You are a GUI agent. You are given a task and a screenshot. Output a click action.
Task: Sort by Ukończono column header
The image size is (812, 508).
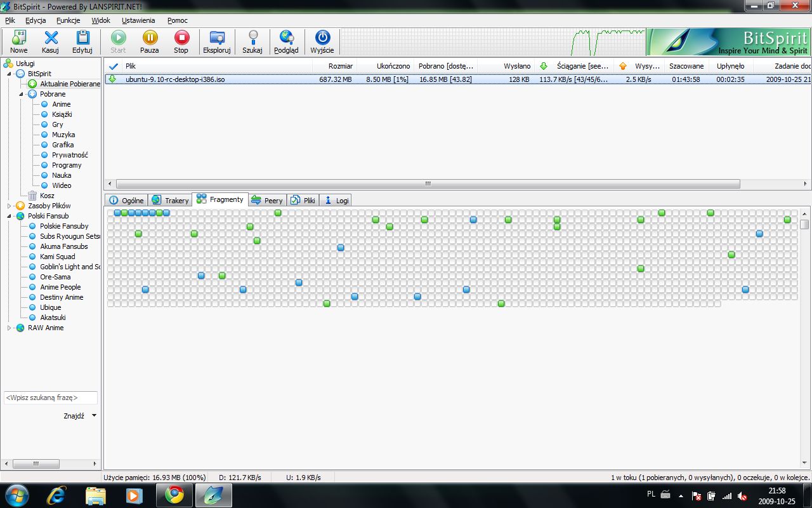385,66
